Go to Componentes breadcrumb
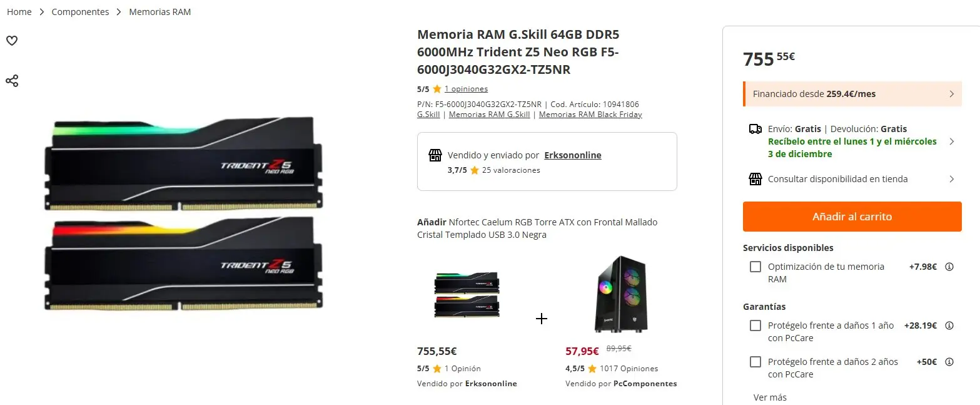The image size is (980, 405). [80, 12]
